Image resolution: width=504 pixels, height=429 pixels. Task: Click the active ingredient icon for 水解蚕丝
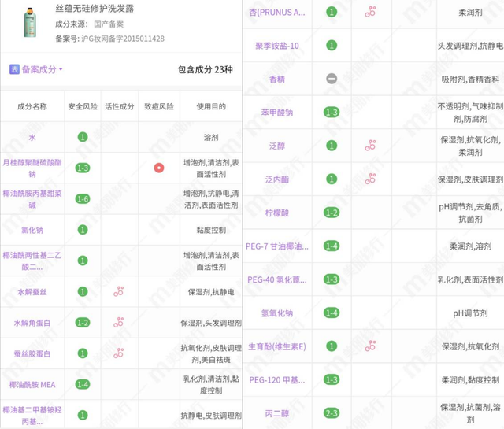pos(119,291)
